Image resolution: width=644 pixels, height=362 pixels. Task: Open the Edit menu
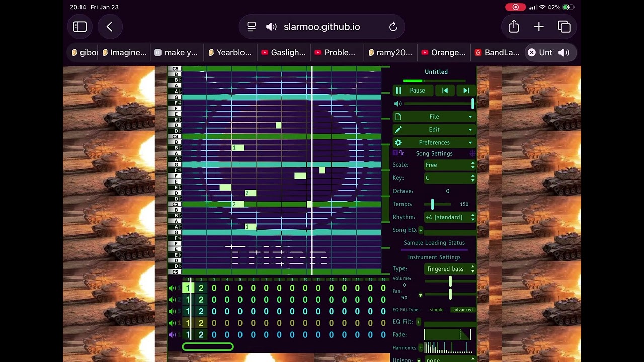pyautogui.click(x=434, y=130)
